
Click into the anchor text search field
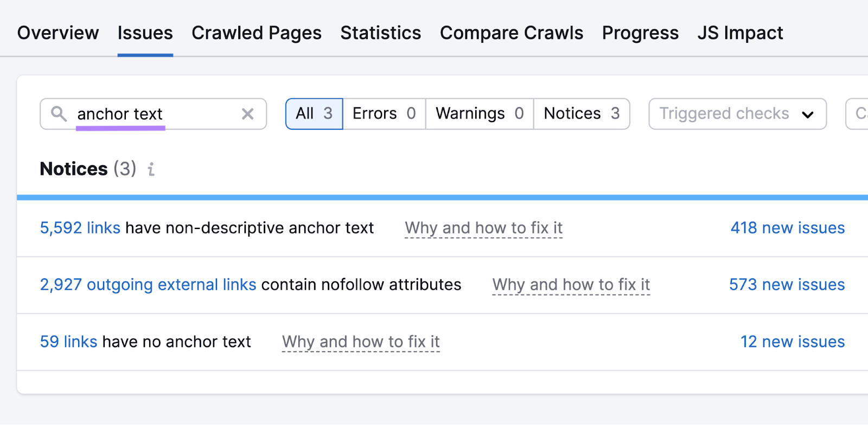pyautogui.click(x=153, y=114)
